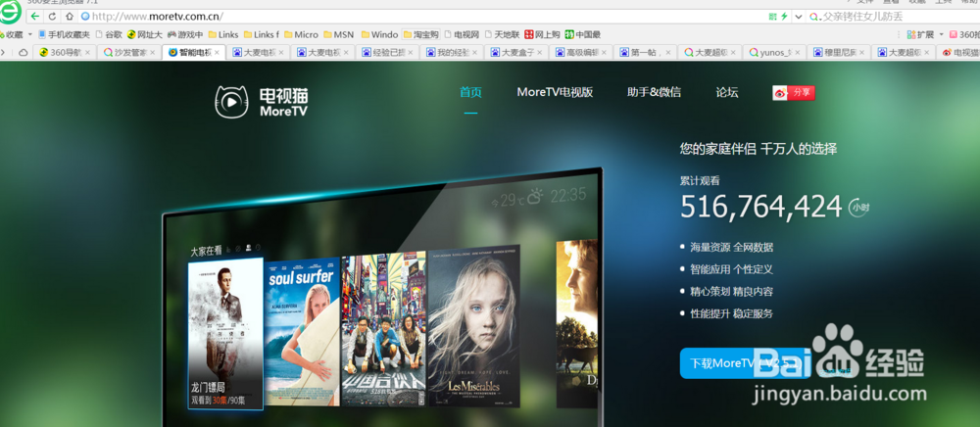
Task: Expand the 收藏 favorites dropdown arrow
Action: (29, 34)
